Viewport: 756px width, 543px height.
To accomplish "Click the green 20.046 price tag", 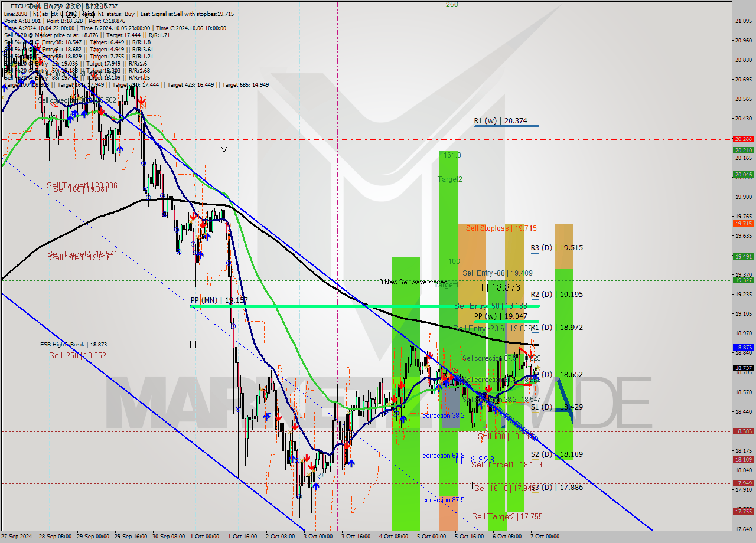I will click(x=743, y=174).
